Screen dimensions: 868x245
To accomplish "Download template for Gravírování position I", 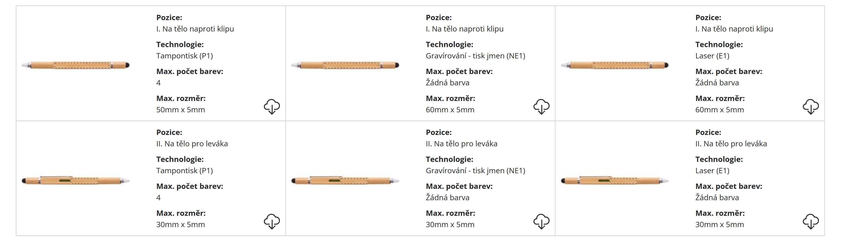I will pyautogui.click(x=541, y=107).
